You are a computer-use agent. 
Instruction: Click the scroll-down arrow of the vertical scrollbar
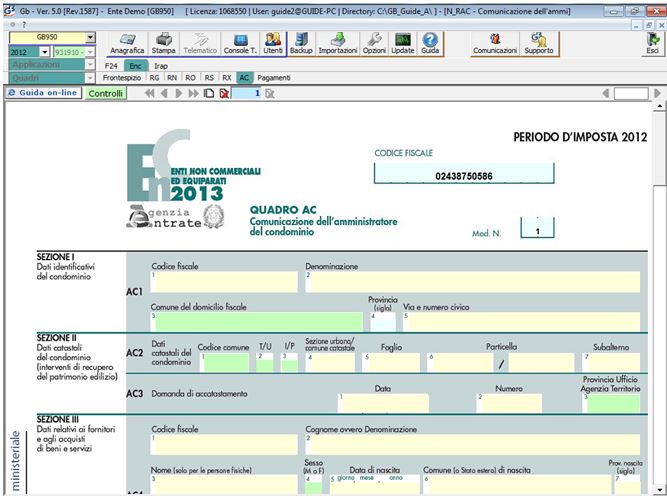tap(659, 489)
